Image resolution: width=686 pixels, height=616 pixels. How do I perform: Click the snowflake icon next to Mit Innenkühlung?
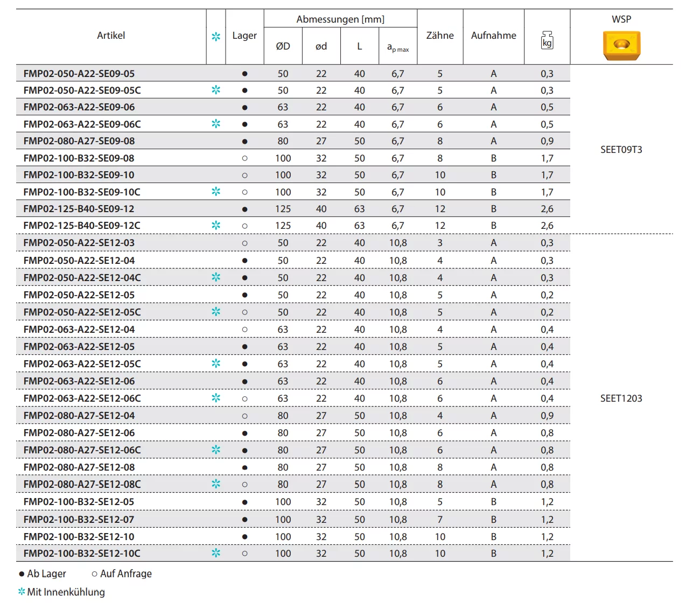coord(22,592)
